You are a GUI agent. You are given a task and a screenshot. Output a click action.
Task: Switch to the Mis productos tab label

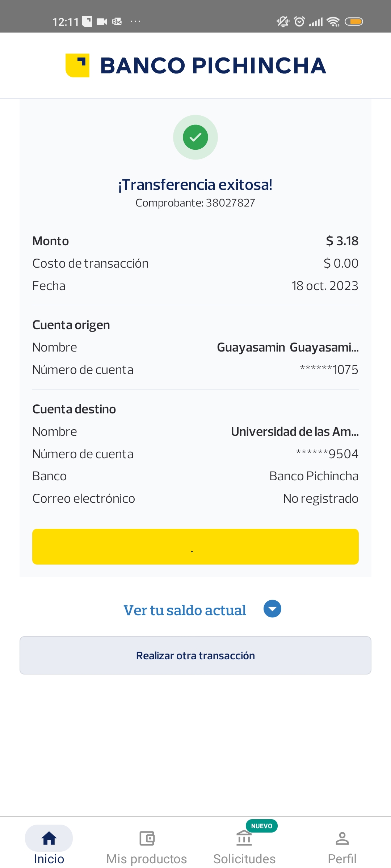click(x=147, y=859)
